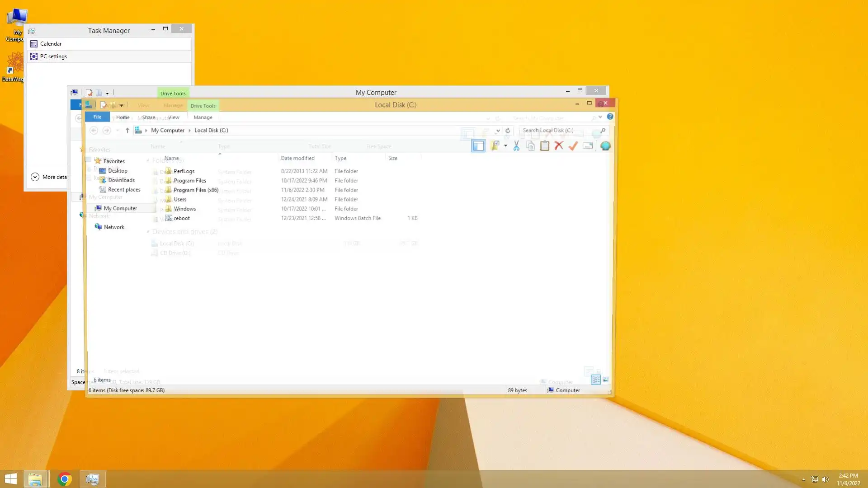Open the View ribbon tab
This screenshot has height=488, width=868.
pos(174,117)
